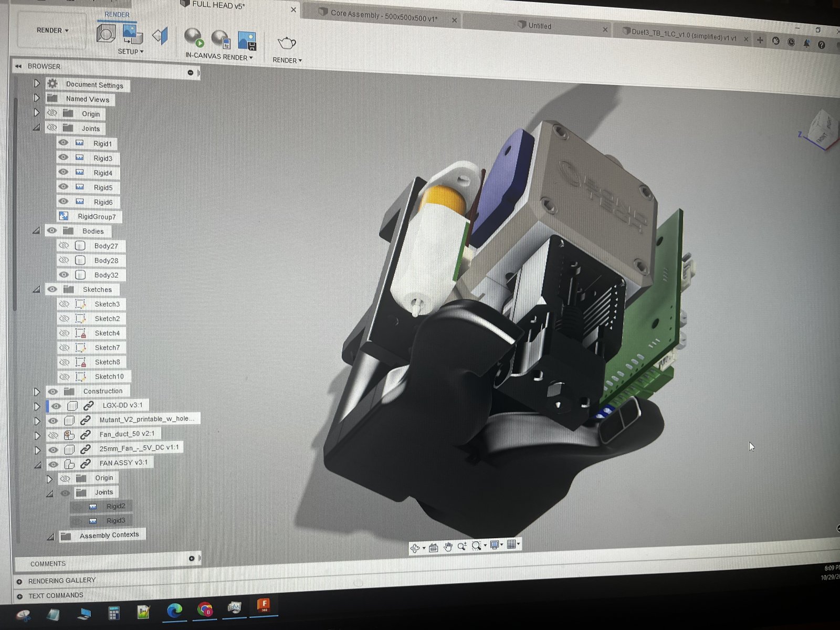This screenshot has width=840, height=630.
Task: Click the Scene Settings icon in Setup
Action: tap(106, 34)
